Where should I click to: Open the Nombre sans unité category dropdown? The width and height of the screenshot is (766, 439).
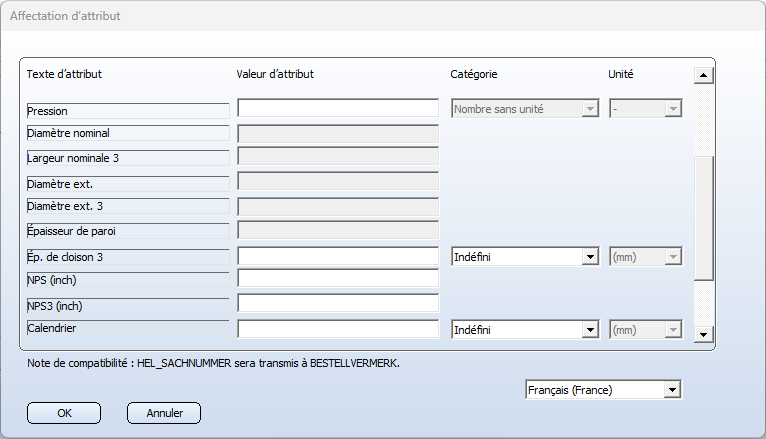coord(589,109)
